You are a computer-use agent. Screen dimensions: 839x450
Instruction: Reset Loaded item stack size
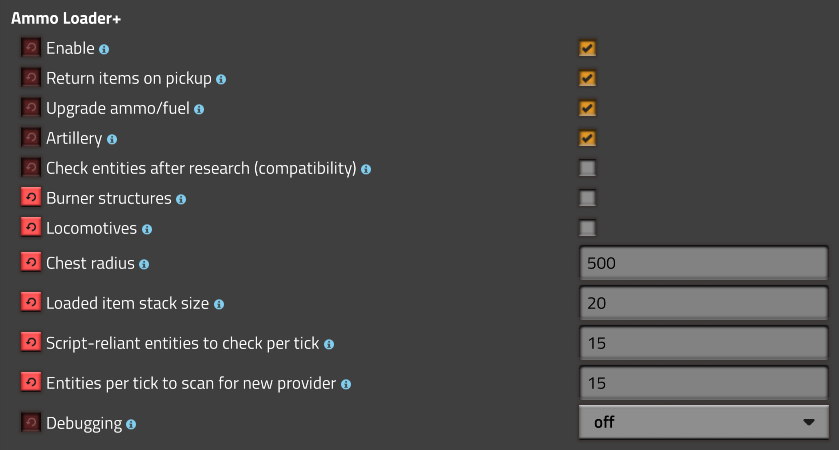(x=31, y=302)
